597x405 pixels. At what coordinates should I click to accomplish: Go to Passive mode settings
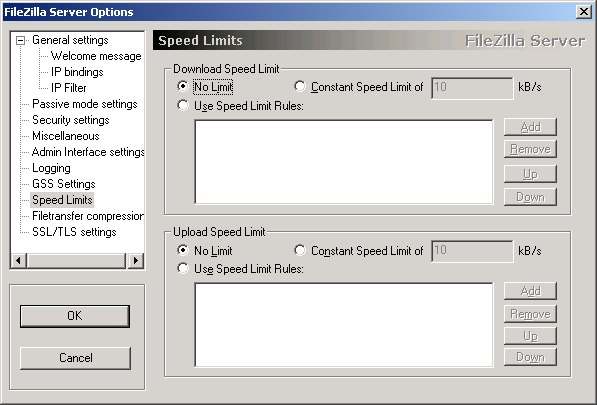[x=85, y=104]
